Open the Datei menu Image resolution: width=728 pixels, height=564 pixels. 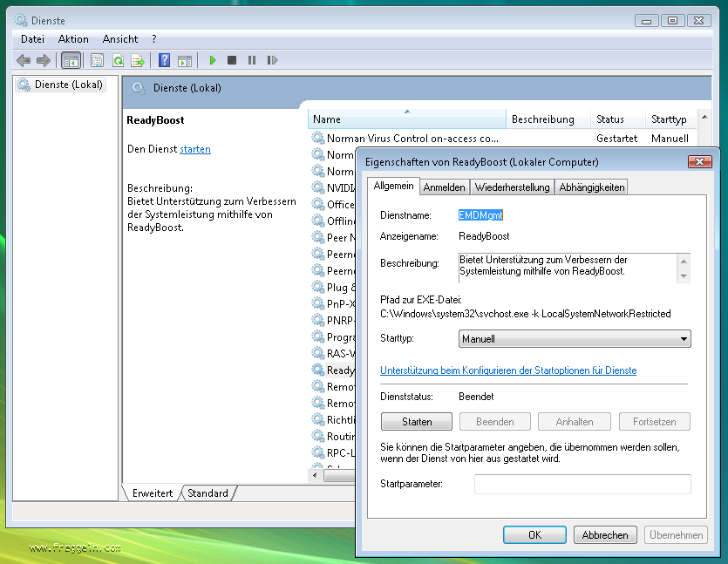click(32, 39)
